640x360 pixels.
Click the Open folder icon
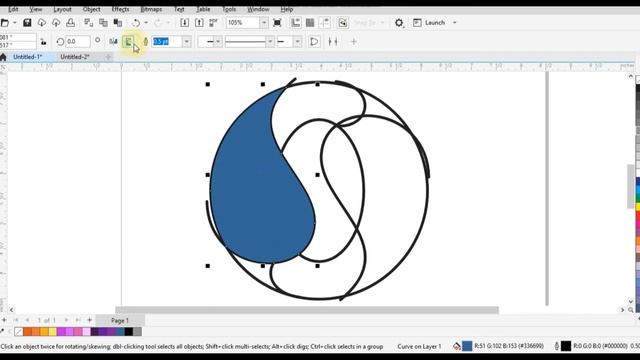click(4, 23)
